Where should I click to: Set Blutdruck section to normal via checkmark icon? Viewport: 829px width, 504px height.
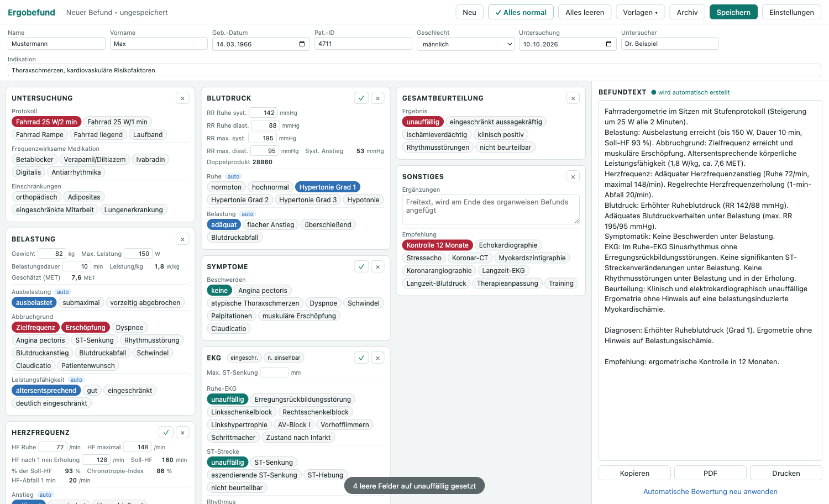[x=361, y=98]
